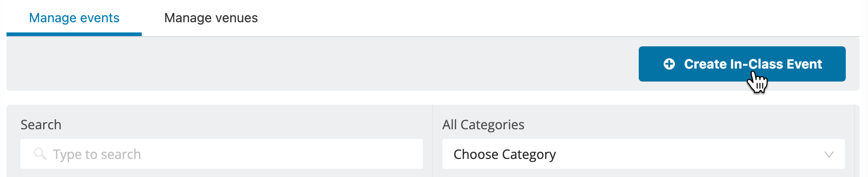Click blank area right of the search placeholder
This screenshot has height=177, width=868.
282,154
